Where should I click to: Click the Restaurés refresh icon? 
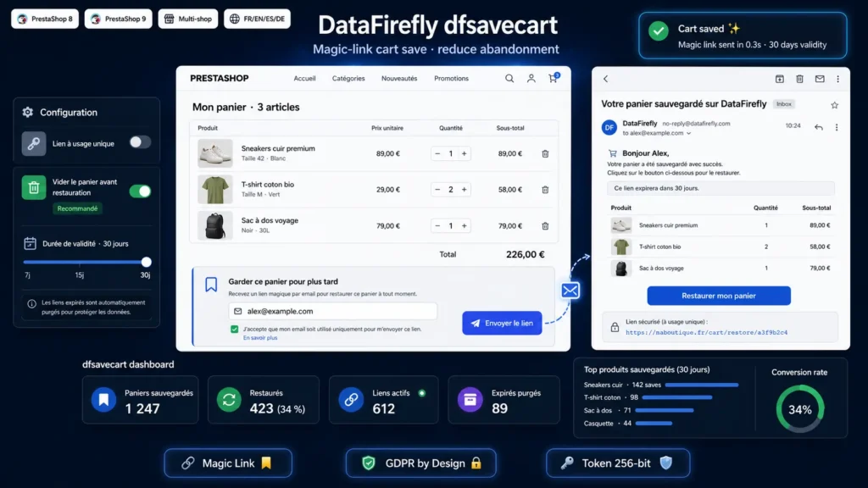(x=229, y=400)
